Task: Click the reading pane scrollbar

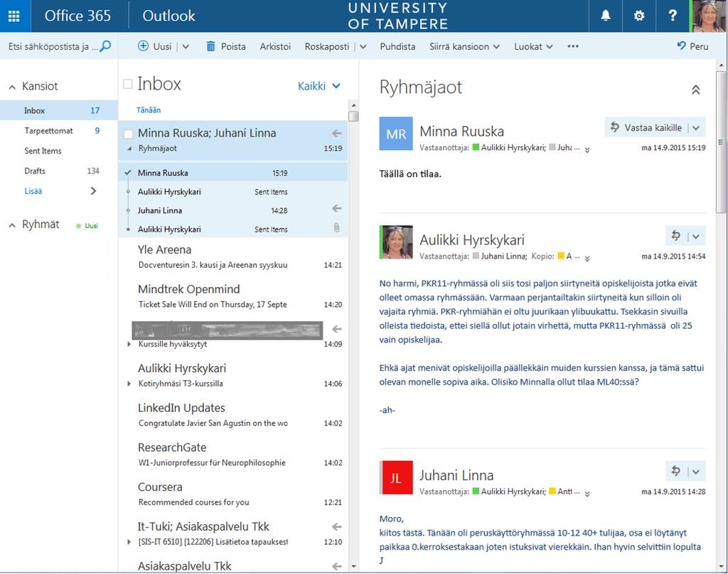Action: [721, 141]
